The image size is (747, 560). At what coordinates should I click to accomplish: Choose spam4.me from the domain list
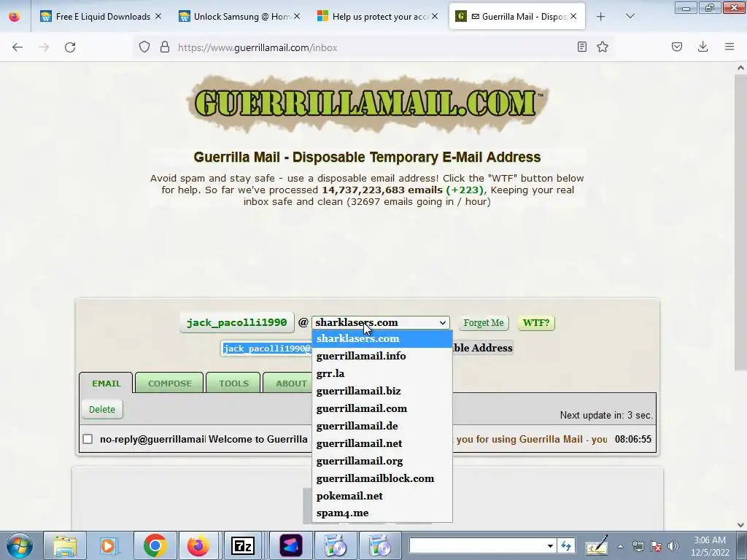[382, 513]
